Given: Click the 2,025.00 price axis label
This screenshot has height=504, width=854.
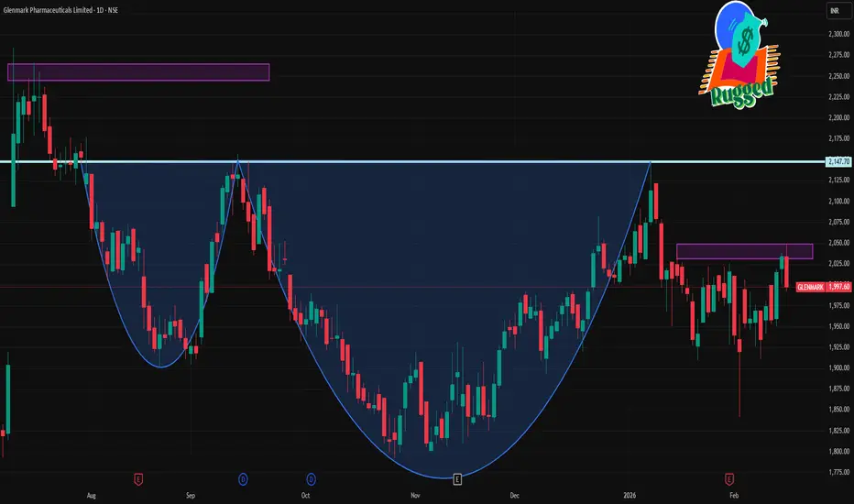Looking at the screenshot, I should coord(838,264).
